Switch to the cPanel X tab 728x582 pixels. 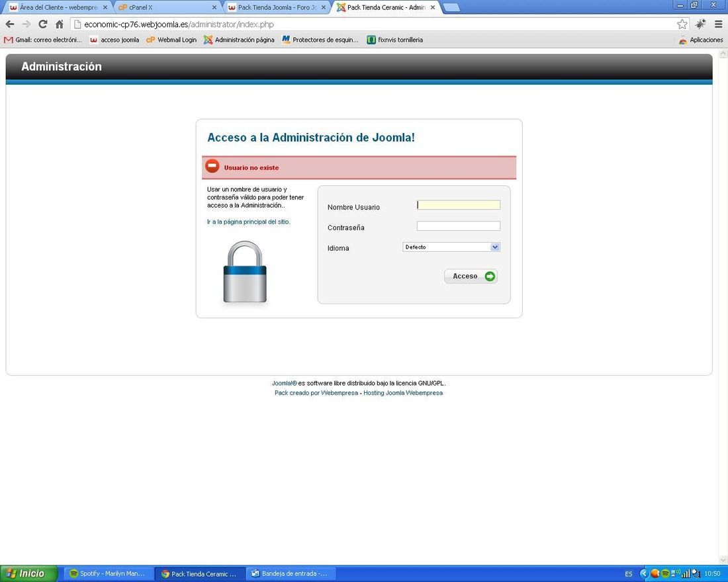click(x=167, y=7)
